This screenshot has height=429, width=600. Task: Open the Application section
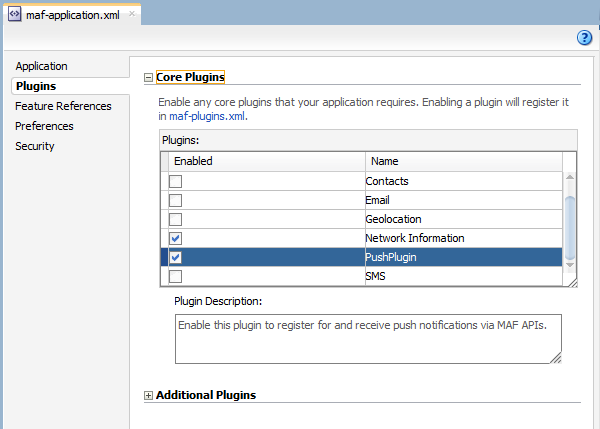click(x=41, y=66)
